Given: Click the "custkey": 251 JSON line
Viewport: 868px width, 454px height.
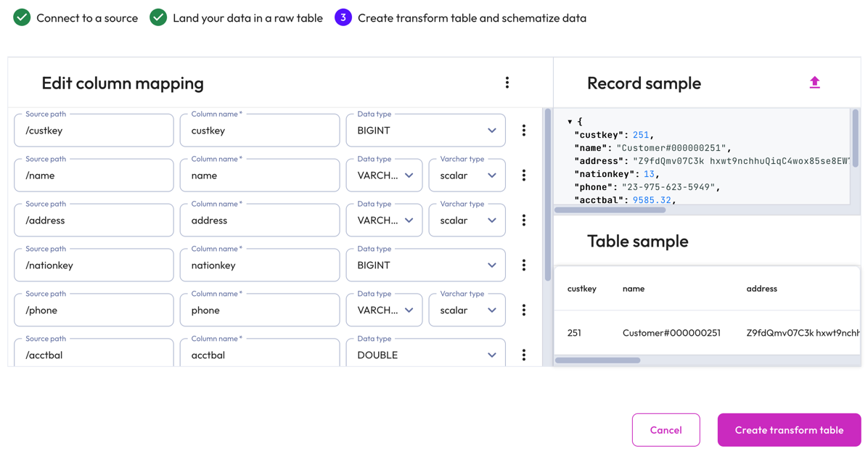Looking at the screenshot, I should pyautogui.click(x=615, y=135).
